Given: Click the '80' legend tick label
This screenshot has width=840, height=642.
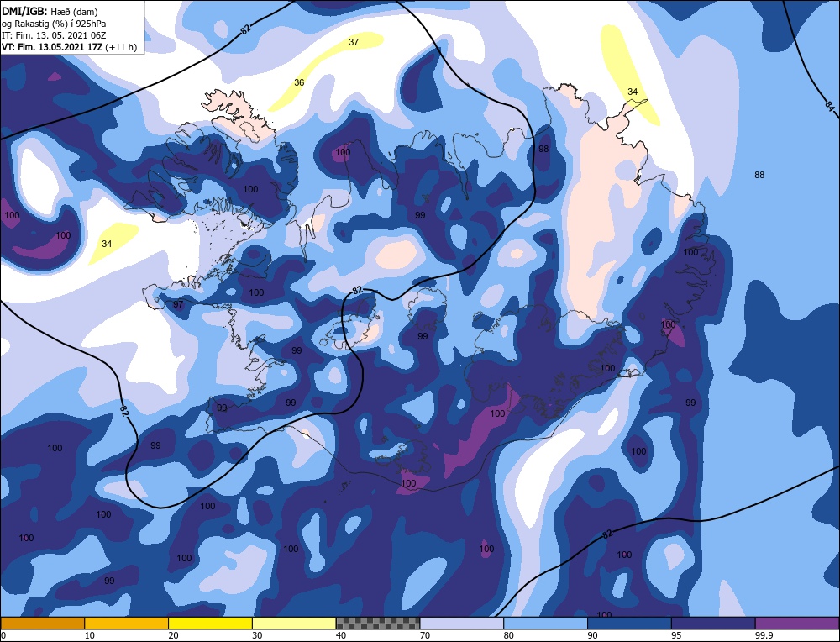Looking at the screenshot, I should click(508, 635).
